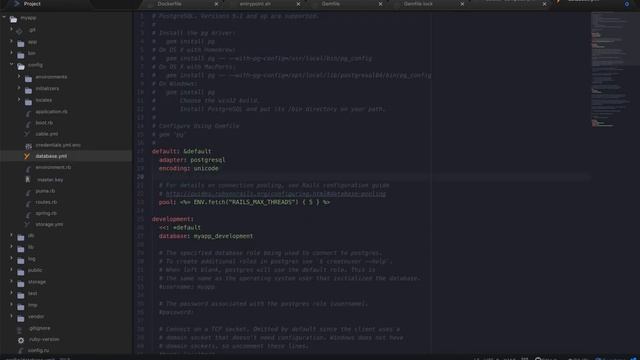Expand the db folder
Image resolution: width=640 pixels, height=360 pixels.
(11, 235)
